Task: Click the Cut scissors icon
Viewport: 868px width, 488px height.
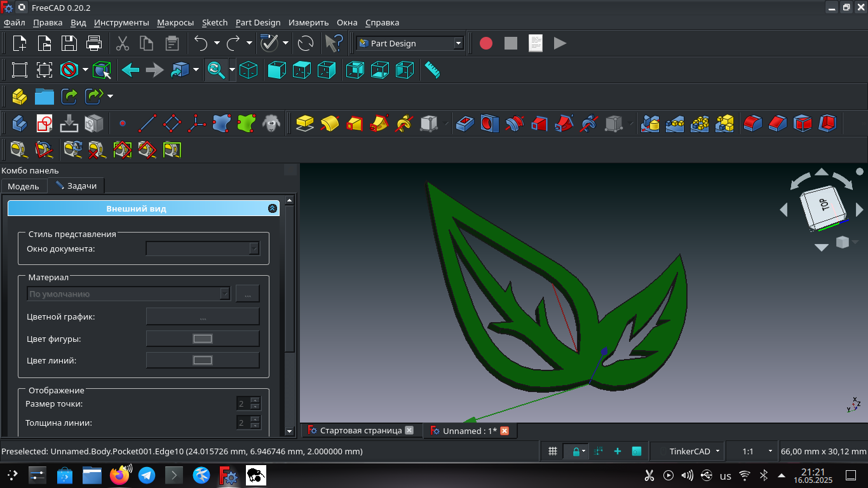Action: tap(123, 43)
